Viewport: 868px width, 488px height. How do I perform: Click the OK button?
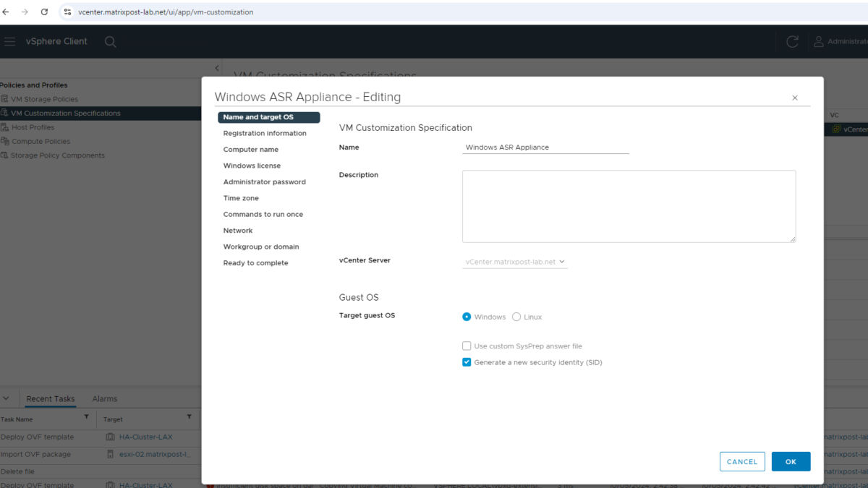coord(791,461)
